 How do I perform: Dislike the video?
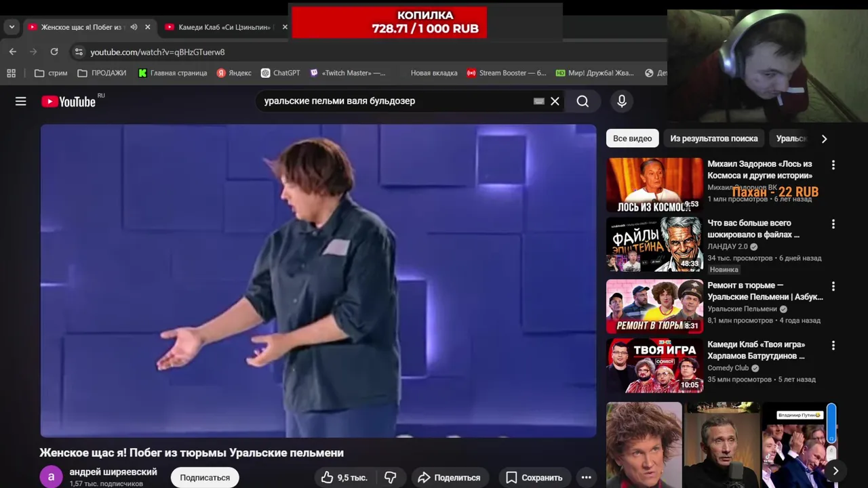[391, 477]
